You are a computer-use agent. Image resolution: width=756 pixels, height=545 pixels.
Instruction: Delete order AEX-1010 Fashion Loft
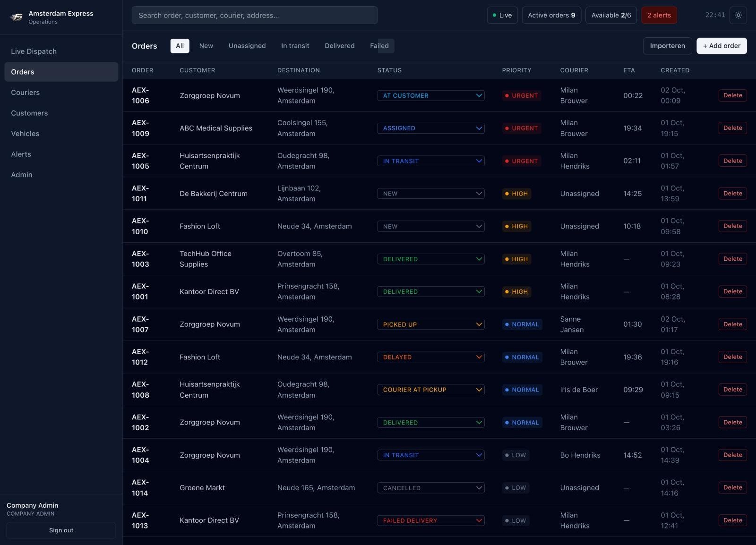(x=732, y=226)
